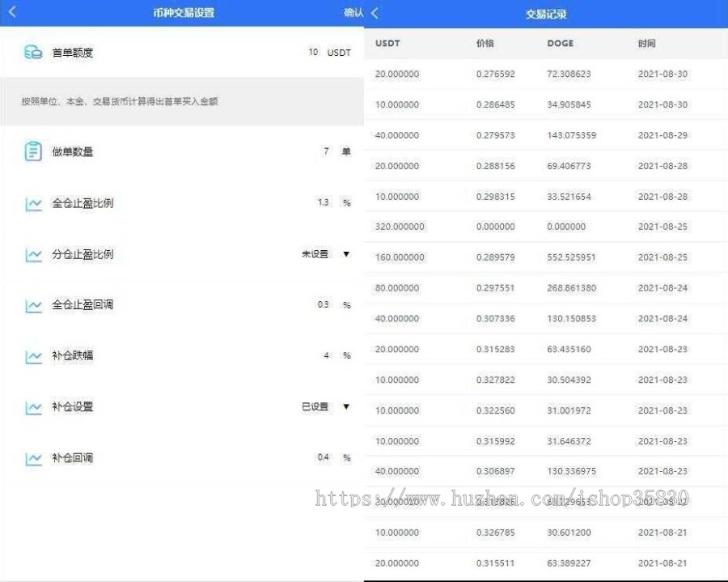Select the DOGE amount 130.150853
Image resolution: width=728 pixels, height=582 pixels.
pos(572,319)
